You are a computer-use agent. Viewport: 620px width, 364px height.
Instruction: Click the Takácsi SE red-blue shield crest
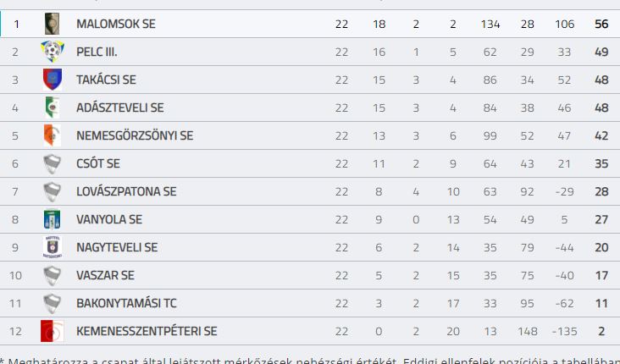coord(53,80)
